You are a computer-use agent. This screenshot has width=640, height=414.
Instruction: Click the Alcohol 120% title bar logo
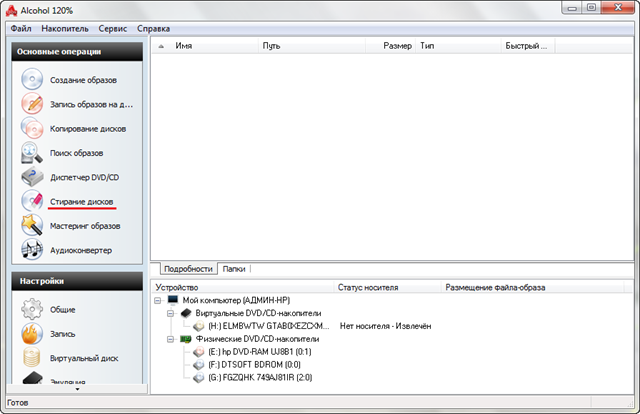click(x=11, y=11)
